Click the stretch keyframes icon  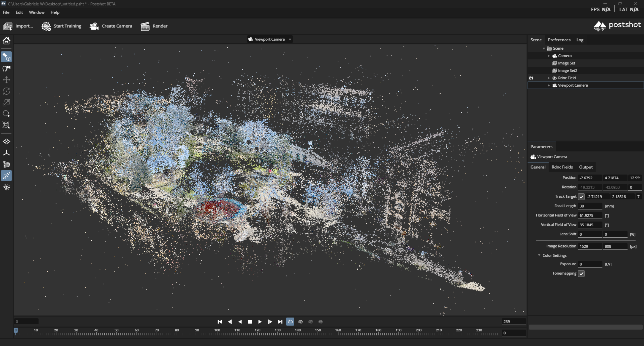tap(321, 321)
